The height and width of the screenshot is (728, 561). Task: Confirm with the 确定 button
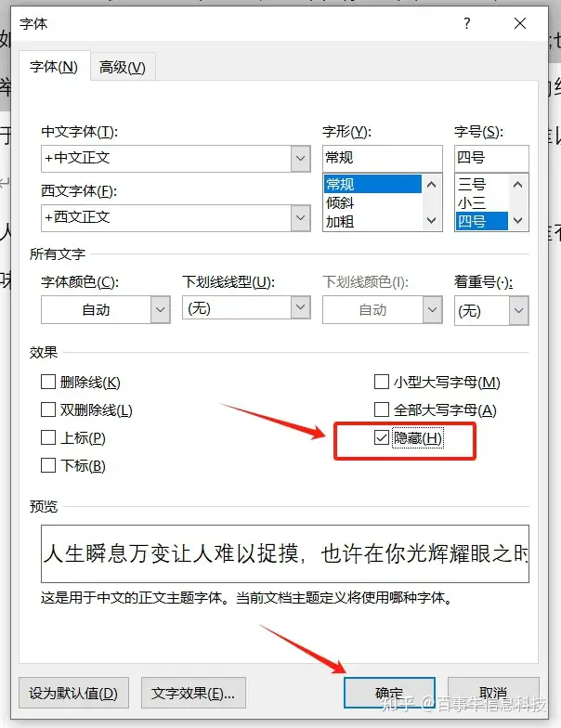point(389,693)
